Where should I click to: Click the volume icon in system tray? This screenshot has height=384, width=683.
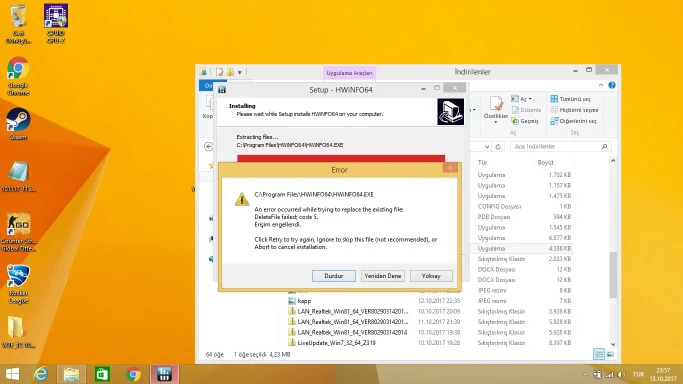(x=622, y=374)
